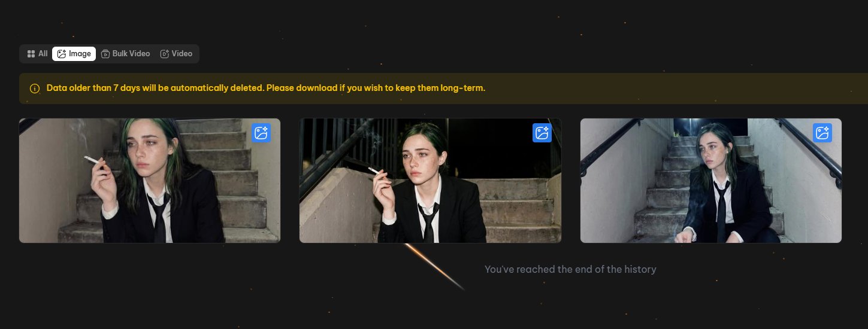Click the end of the history message
The width and height of the screenshot is (868, 329).
(x=570, y=269)
